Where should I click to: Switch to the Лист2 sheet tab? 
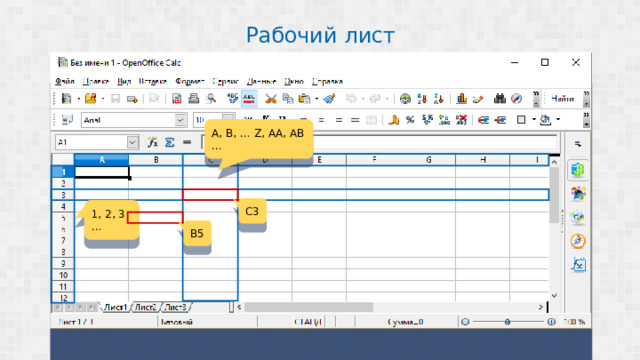coord(145,307)
